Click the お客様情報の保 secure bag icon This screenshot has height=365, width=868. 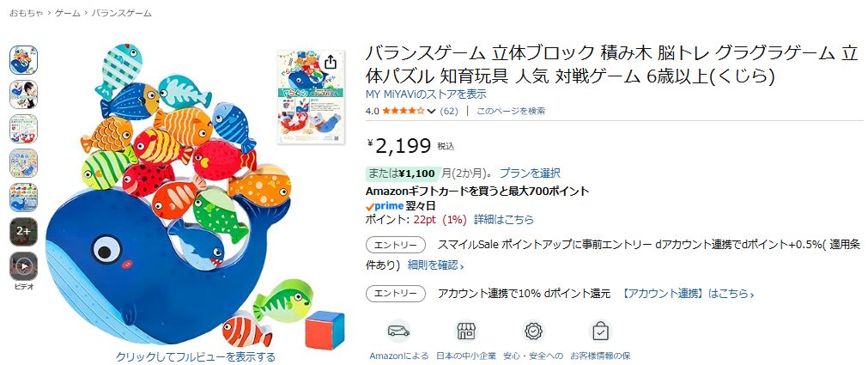(600, 332)
